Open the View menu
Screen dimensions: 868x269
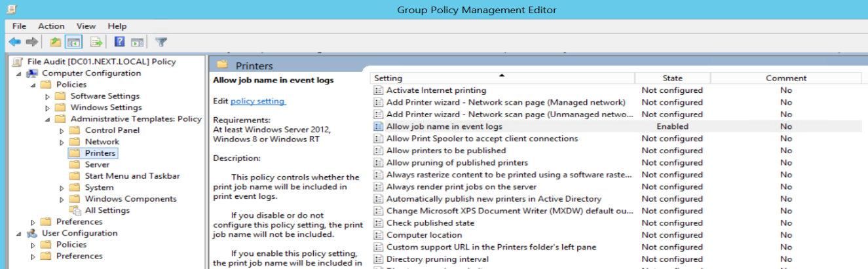[x=86, y=26]
